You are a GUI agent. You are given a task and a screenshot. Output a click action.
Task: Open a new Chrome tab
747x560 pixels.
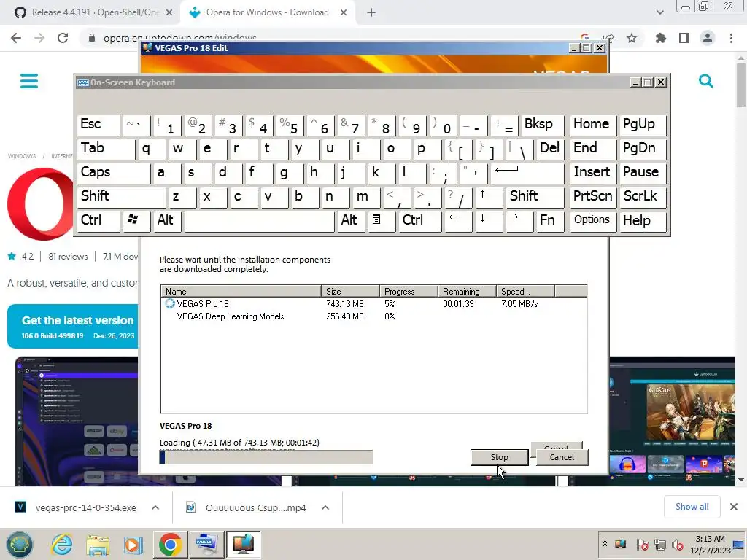[x=371, y=13]
